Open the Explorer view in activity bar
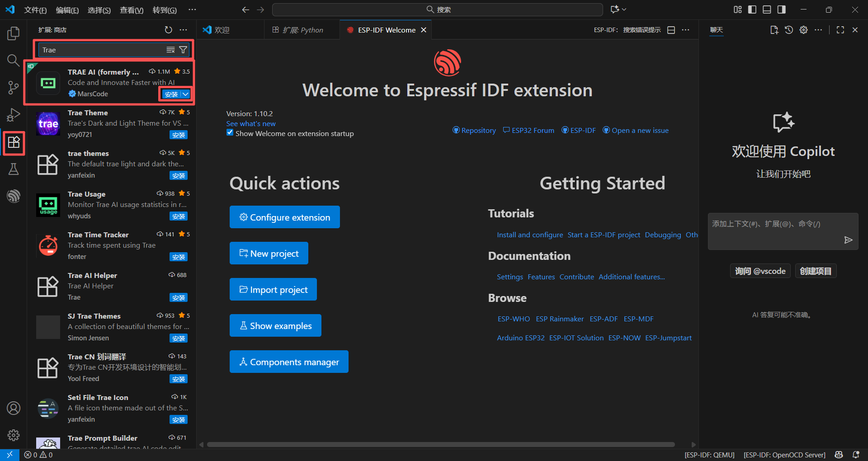 click(14, 33)
